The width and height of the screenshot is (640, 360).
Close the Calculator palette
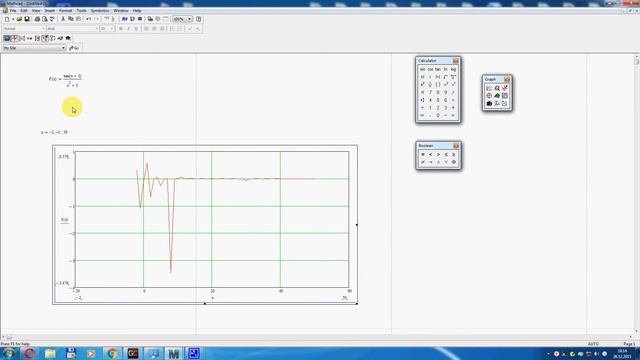pos(456,61)
